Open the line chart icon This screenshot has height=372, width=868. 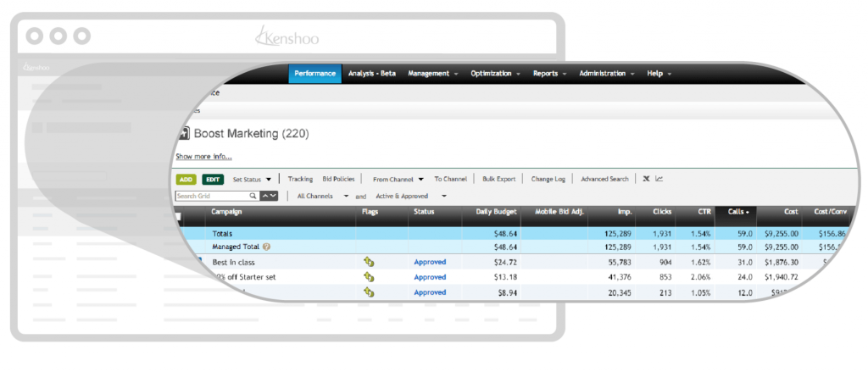click(x=659, y=179)
